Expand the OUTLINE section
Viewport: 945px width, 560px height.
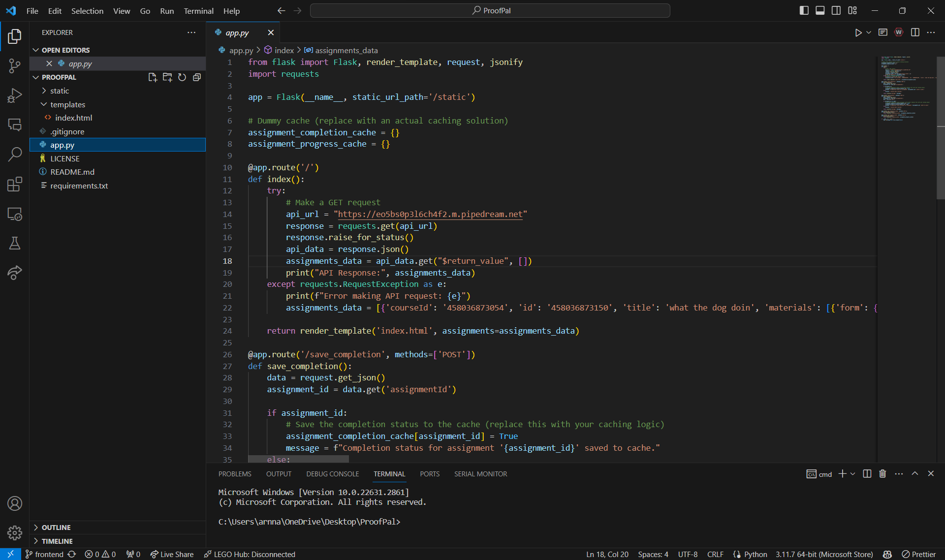click(56, 527)
